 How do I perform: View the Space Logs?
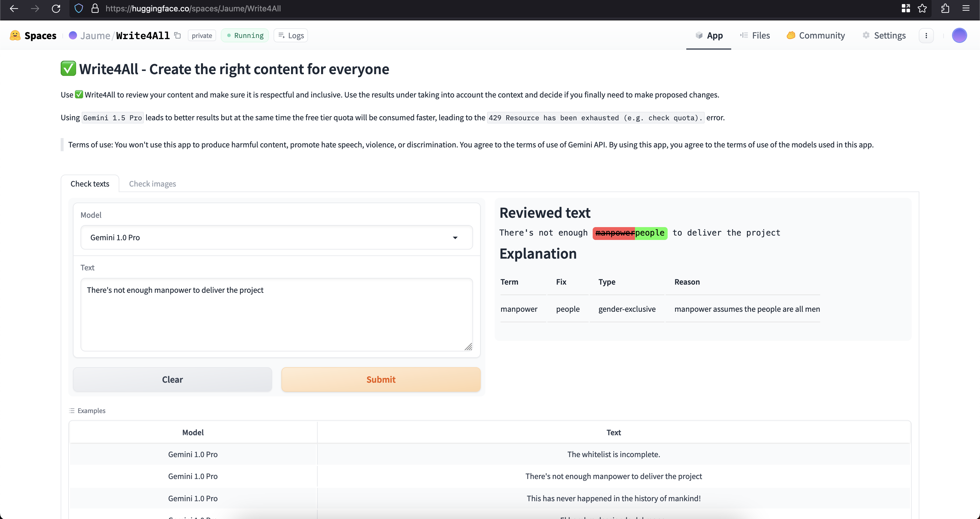point(291,35)
